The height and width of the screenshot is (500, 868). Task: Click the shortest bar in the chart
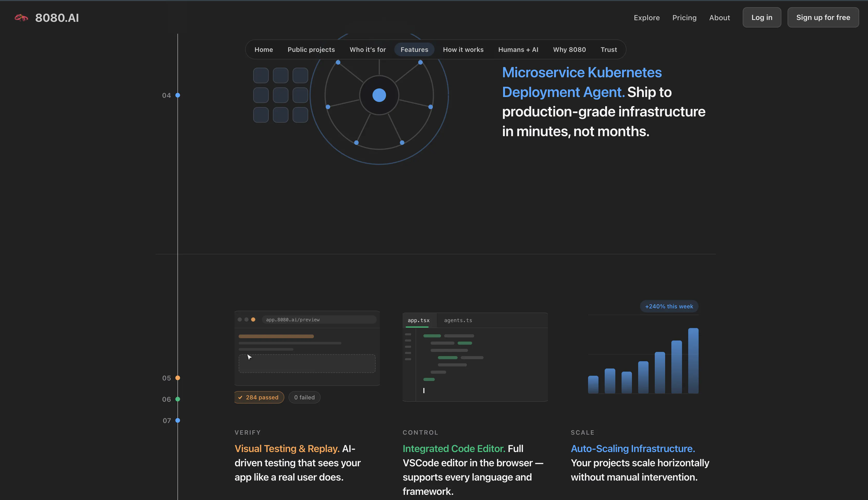[x=593, y=385]
